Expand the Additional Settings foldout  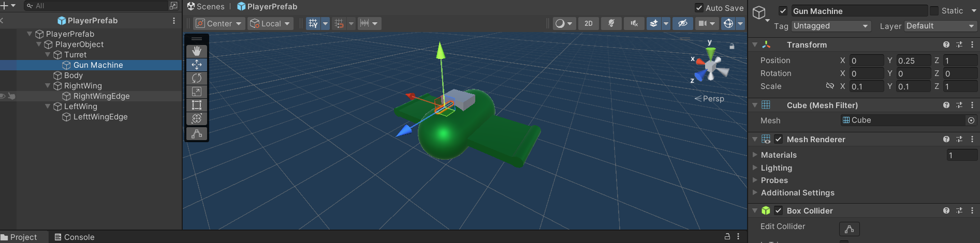click(x=755, y=192)
